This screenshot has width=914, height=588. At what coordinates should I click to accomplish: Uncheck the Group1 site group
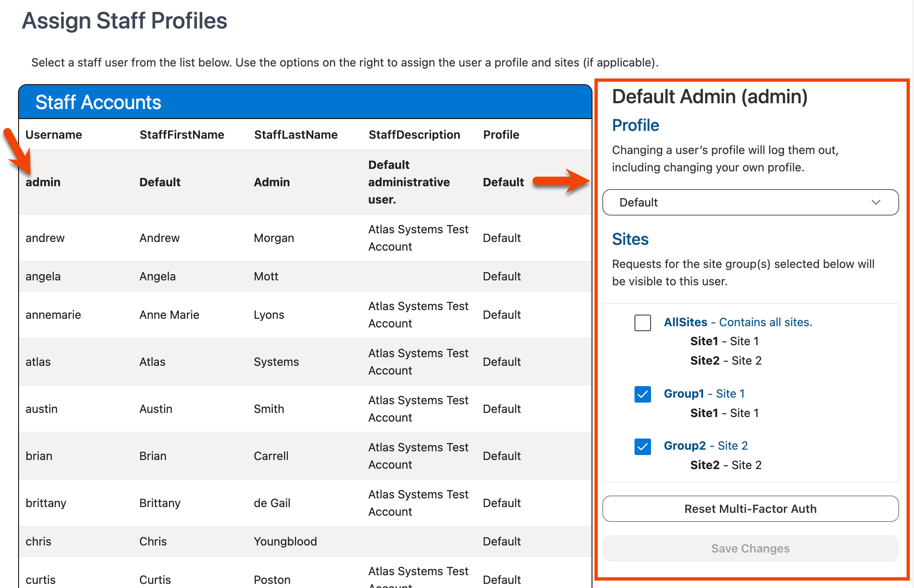tap(642, 395)
